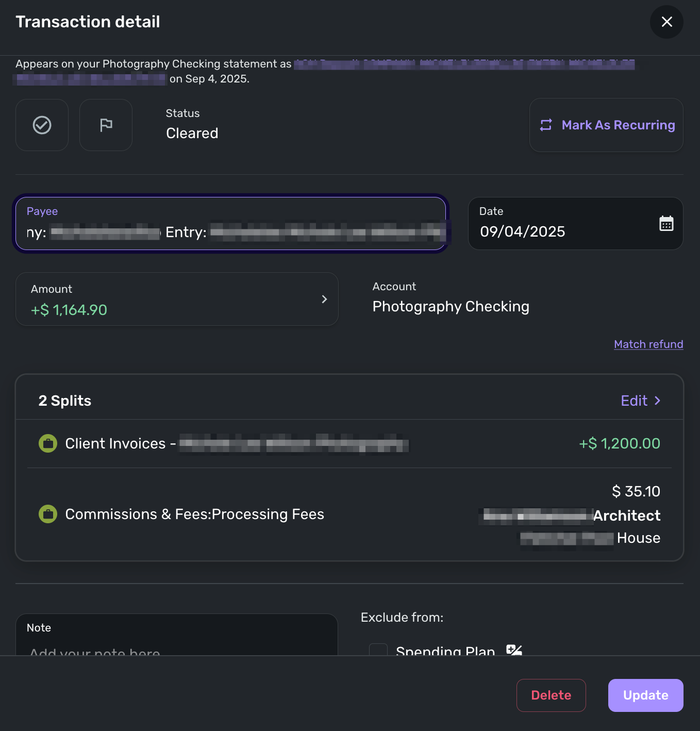Expand the Amount field chevron
700x731 pixels.
[324, 299]
